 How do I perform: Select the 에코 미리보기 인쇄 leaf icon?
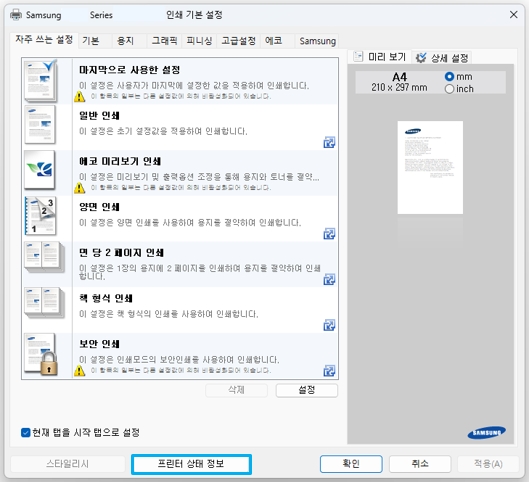point(40,170)
